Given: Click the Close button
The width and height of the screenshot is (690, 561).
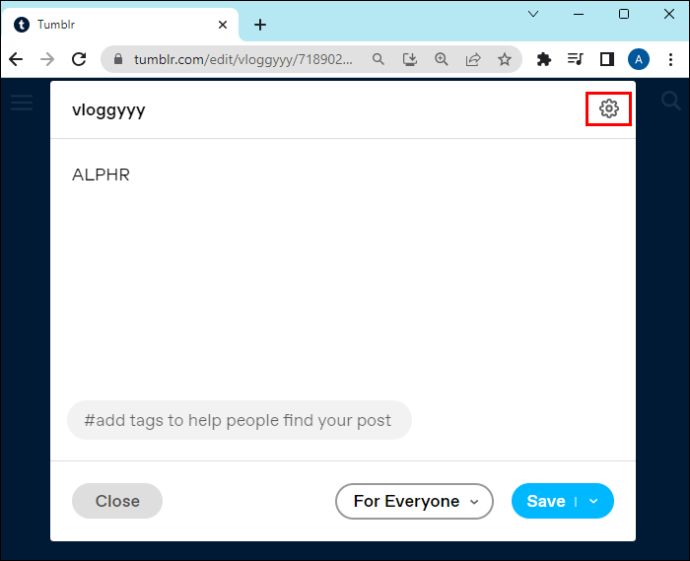Looking at the screenshot, I should tap(117, 501).
